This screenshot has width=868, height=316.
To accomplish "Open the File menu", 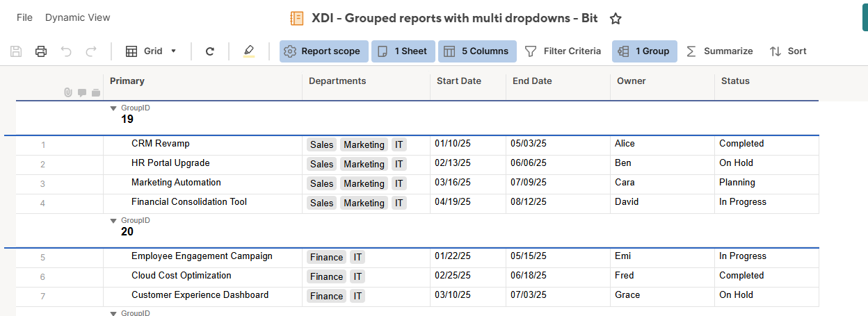I will point(24,17).
